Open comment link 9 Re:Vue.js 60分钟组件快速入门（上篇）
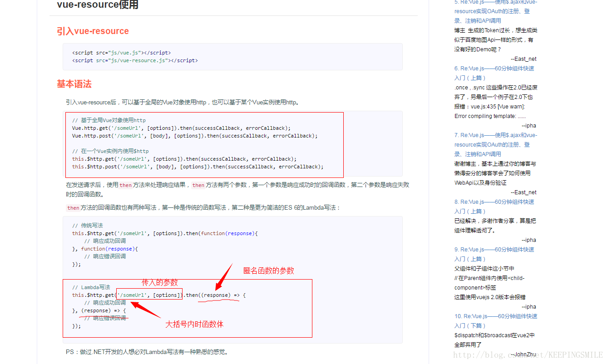The width and height of the screenshot is (608, 364). (x=494, y=254)
